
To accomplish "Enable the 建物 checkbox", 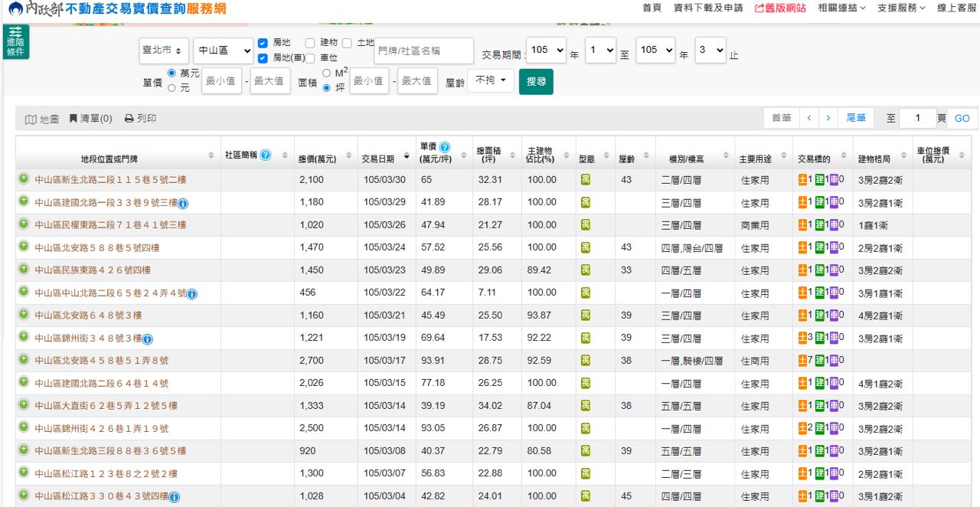I will click(310, 43).
